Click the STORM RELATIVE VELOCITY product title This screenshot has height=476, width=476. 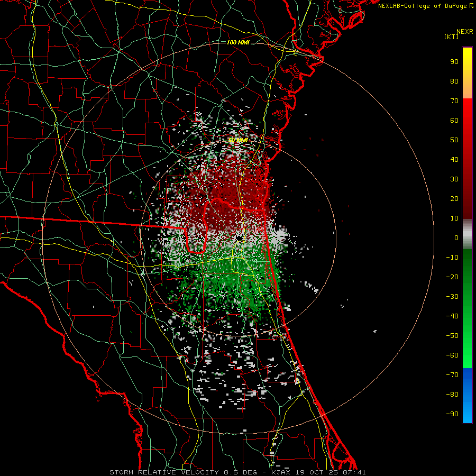pyautogui.click(x=164, y=472)
